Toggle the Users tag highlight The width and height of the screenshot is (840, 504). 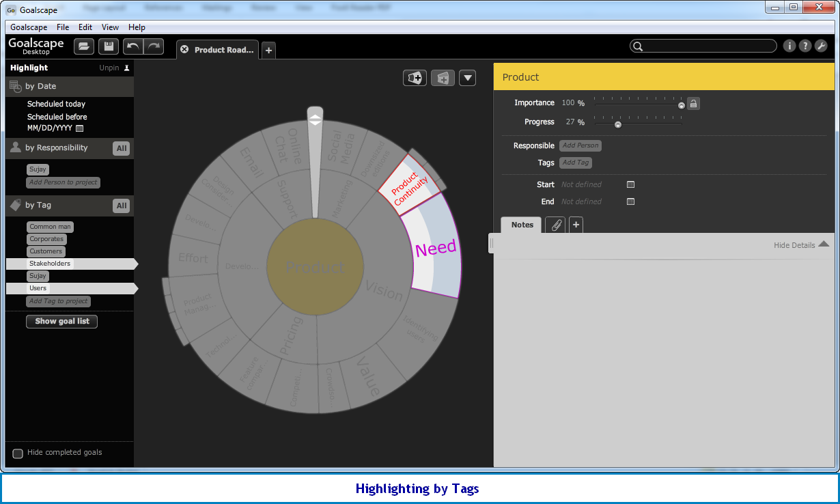pos(38,288)
